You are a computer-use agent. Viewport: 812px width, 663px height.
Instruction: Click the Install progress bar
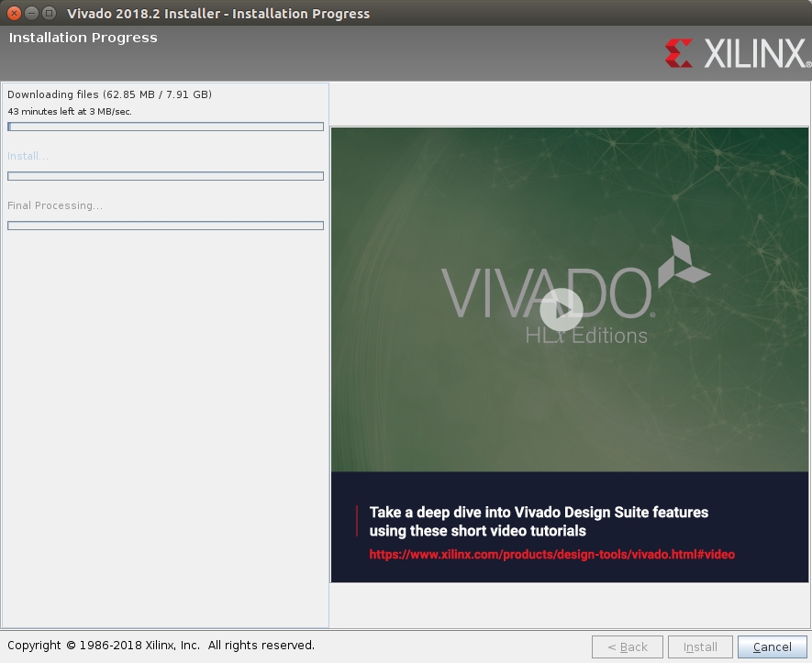click(x=165, y=176)
